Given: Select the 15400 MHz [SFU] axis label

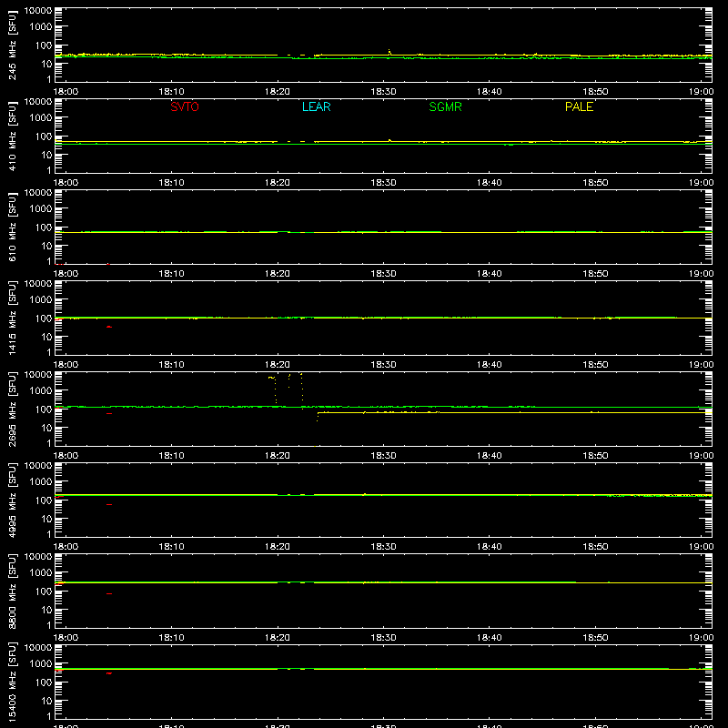Looking at the screenshot, I should [13, 682].
